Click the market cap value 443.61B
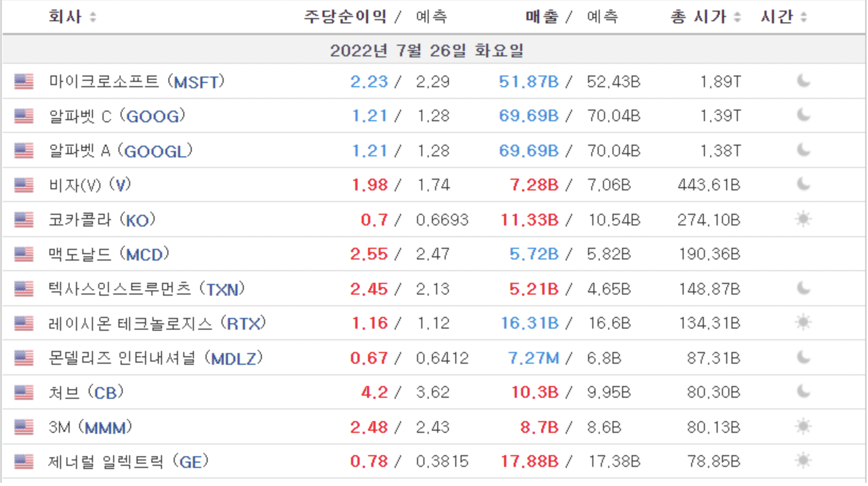This screenshot has height=486, width=868. click(709, 186)
